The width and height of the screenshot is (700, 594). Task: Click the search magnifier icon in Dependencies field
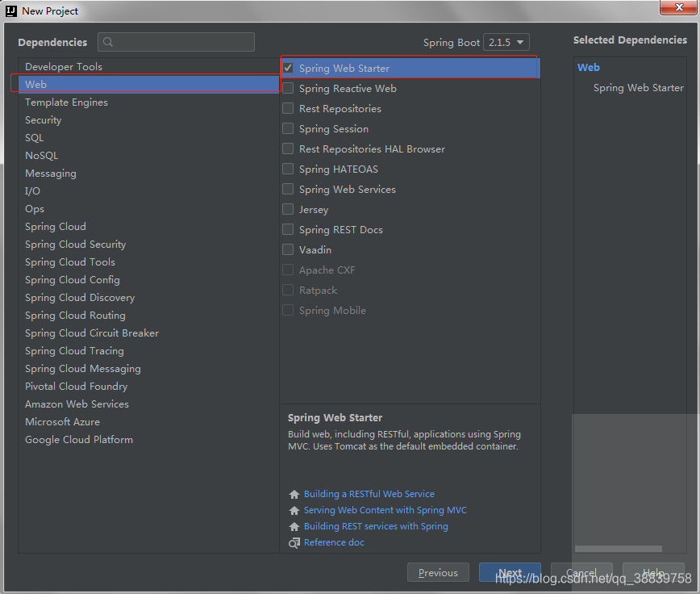coord(107,42)
